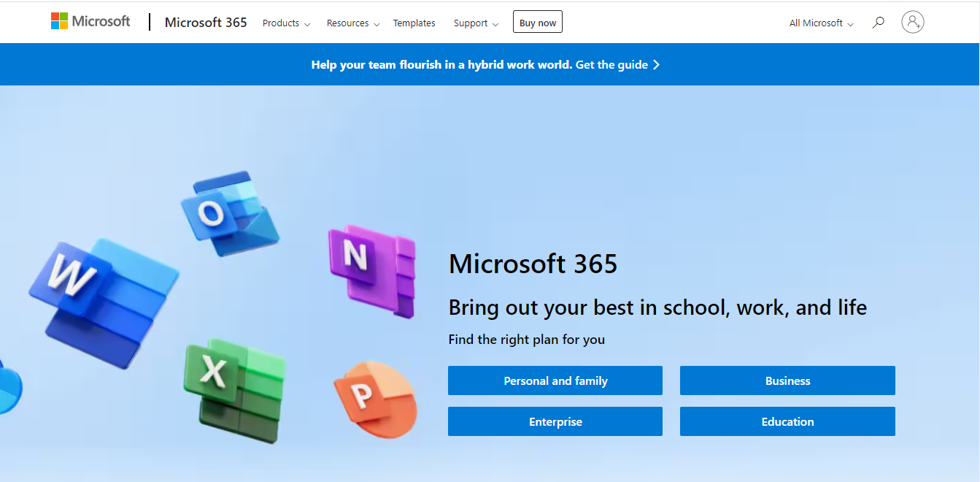This screenshot has height=482, width=980.
Task: Open the search magnifier icon
Action: 879,23
